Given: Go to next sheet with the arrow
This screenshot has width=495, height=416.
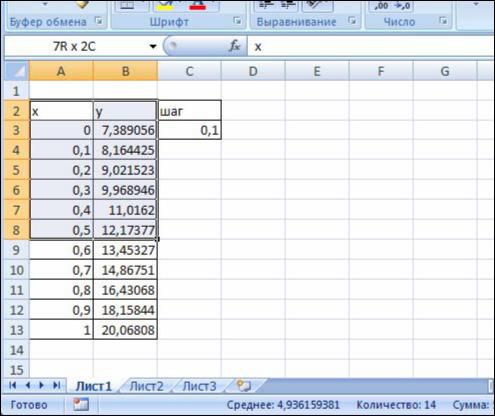Looking at the screenshot, I should pos(42,386).
